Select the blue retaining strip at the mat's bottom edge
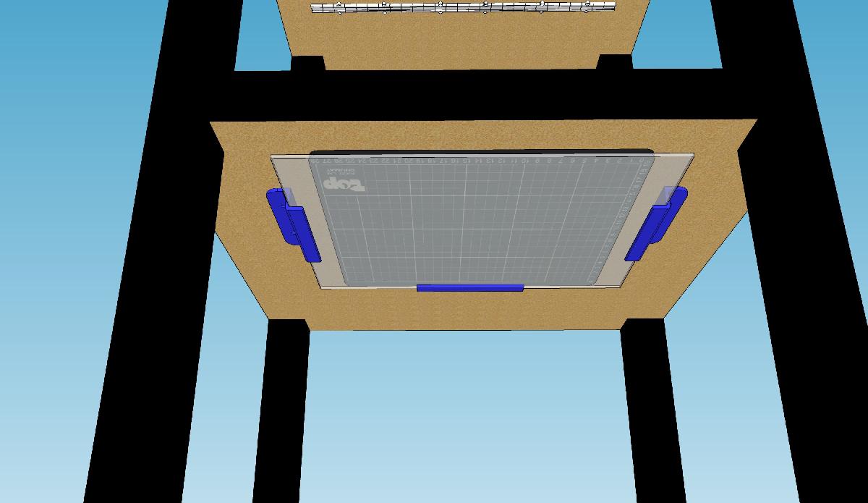868x503 pixels. point(470,288)
